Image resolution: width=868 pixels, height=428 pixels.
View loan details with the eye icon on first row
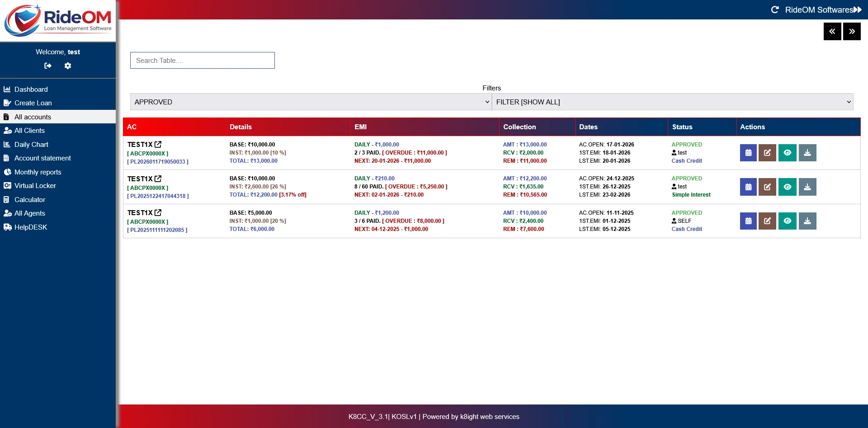point(788,153)
